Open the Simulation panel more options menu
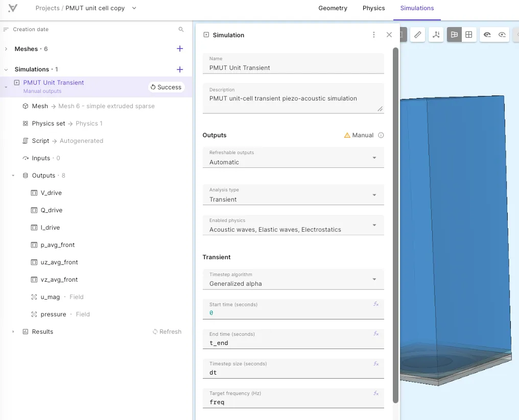 click(374, 35)
